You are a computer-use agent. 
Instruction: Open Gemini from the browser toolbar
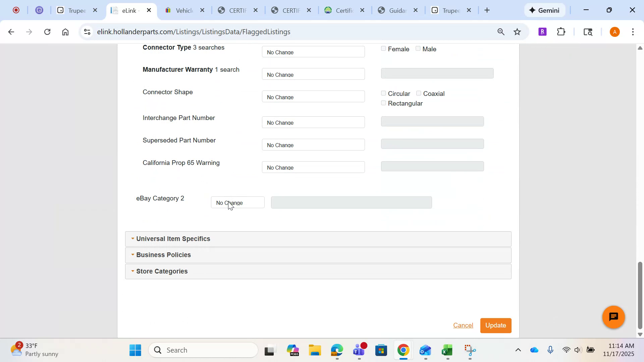(544, 10)
